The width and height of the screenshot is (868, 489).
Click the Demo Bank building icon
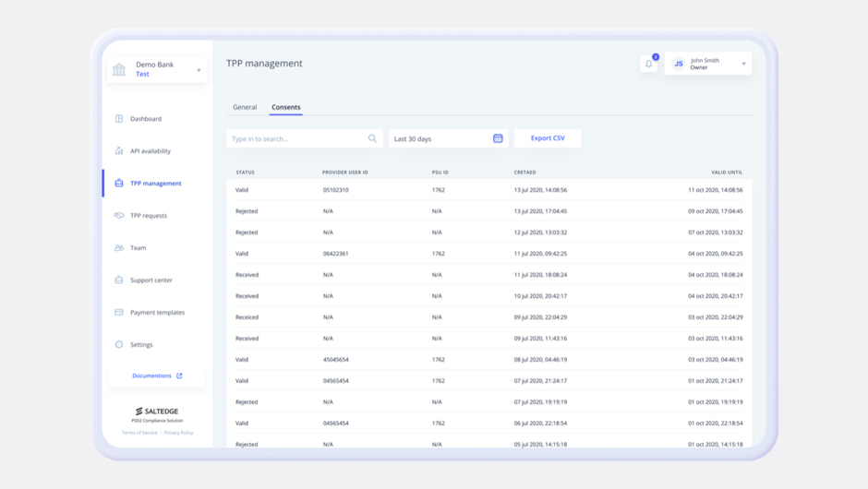[119, 69]
